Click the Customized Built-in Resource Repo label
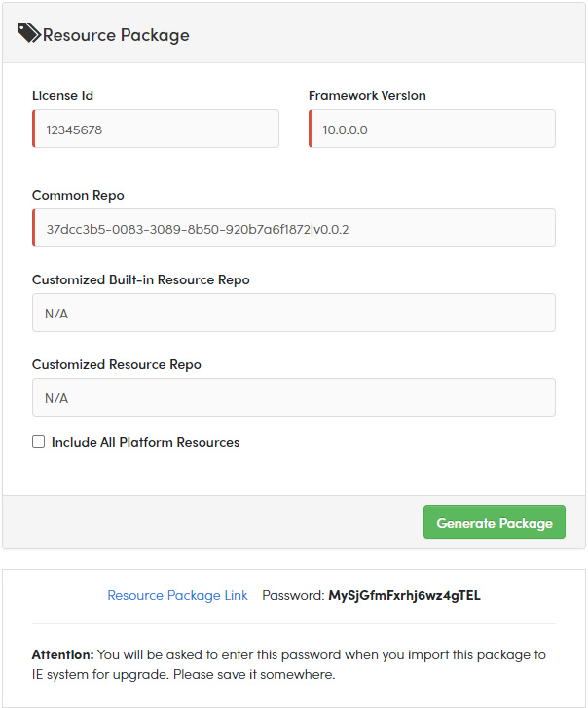The height and width of the screenshot is (708, 588). click(140, 279)
